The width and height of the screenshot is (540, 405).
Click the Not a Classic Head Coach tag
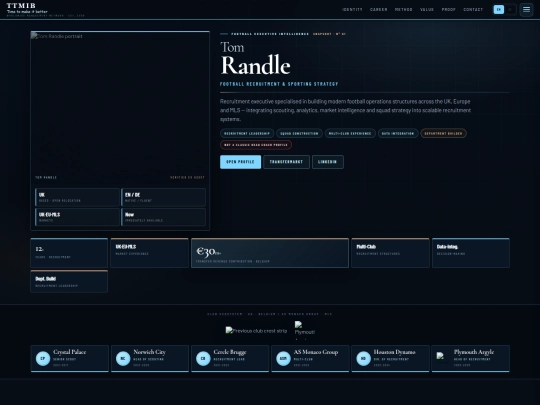click(256, 145)
